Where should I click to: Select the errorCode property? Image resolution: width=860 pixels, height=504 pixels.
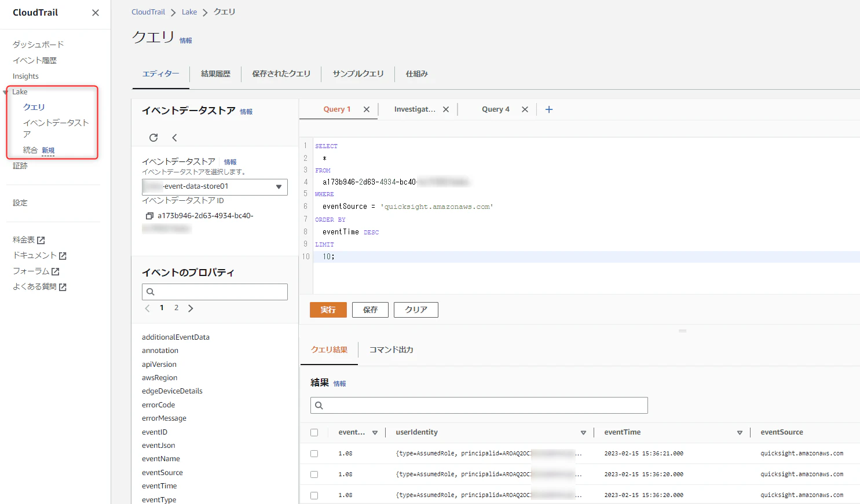pyautogui.click(x=158, y=405)
